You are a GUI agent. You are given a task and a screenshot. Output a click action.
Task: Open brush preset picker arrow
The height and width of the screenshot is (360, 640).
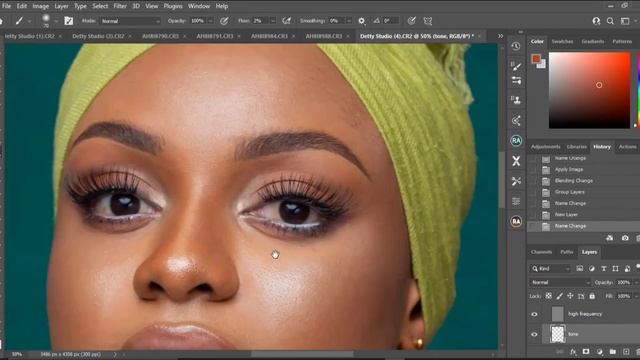click(x=56, y=21)
